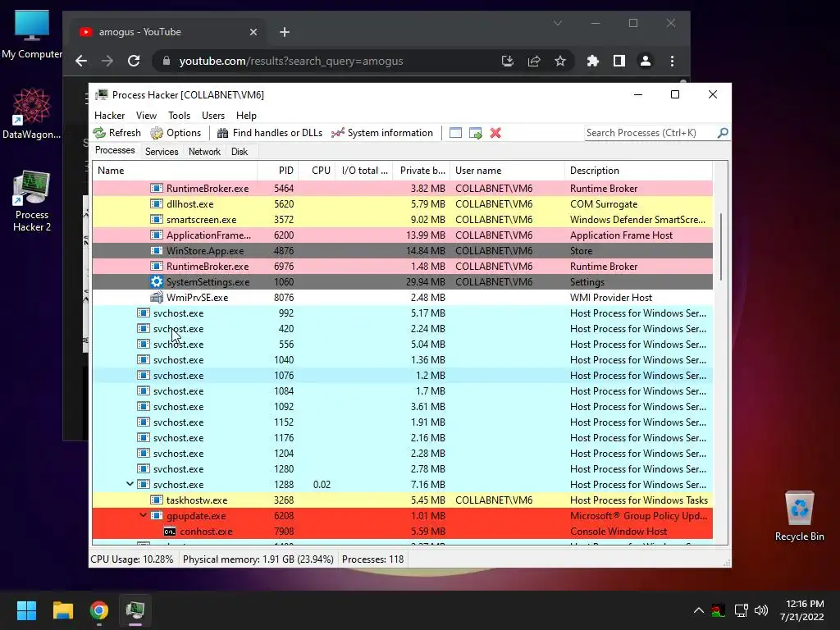Sort by the PID column header
This screenshot has width=840, height=630.
[278, 171]
